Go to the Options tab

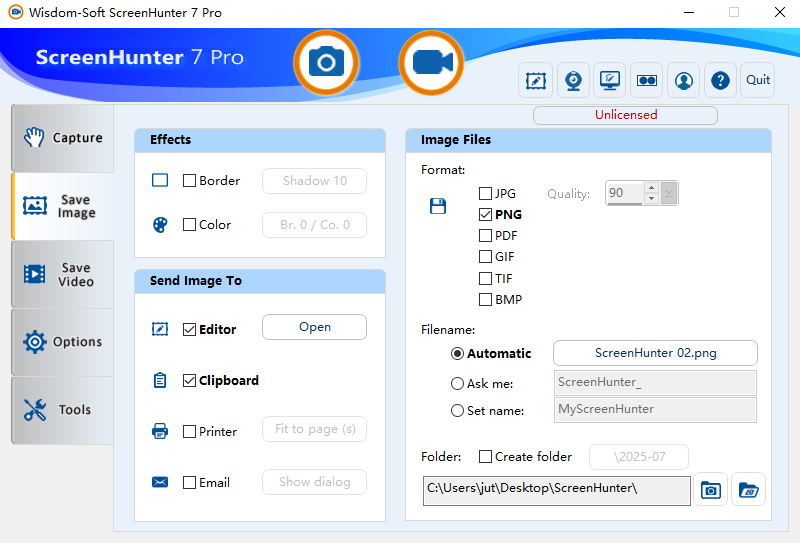63,342
